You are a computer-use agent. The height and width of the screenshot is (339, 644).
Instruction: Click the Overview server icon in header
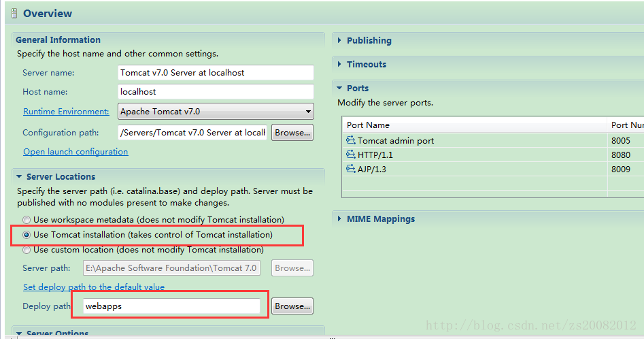[14, 14]
